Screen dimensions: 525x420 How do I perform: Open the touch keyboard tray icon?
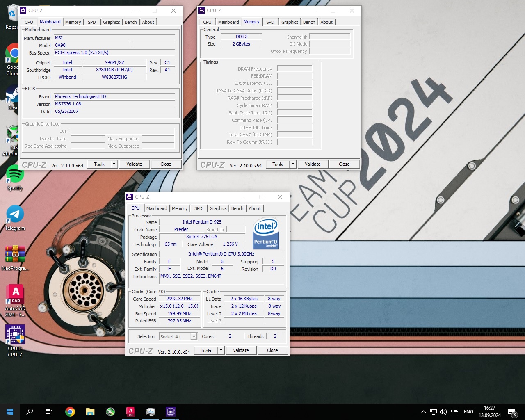454,412
